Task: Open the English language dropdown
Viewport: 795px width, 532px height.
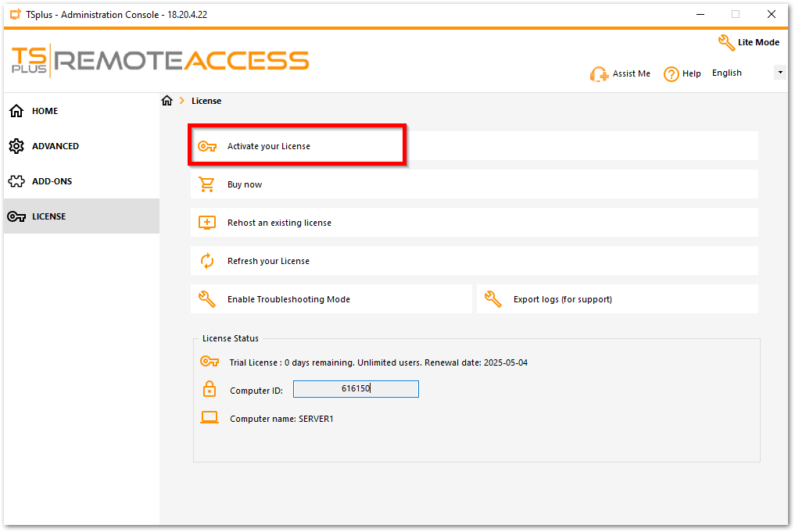Action: pyautogui.click(x=779, y=73)
